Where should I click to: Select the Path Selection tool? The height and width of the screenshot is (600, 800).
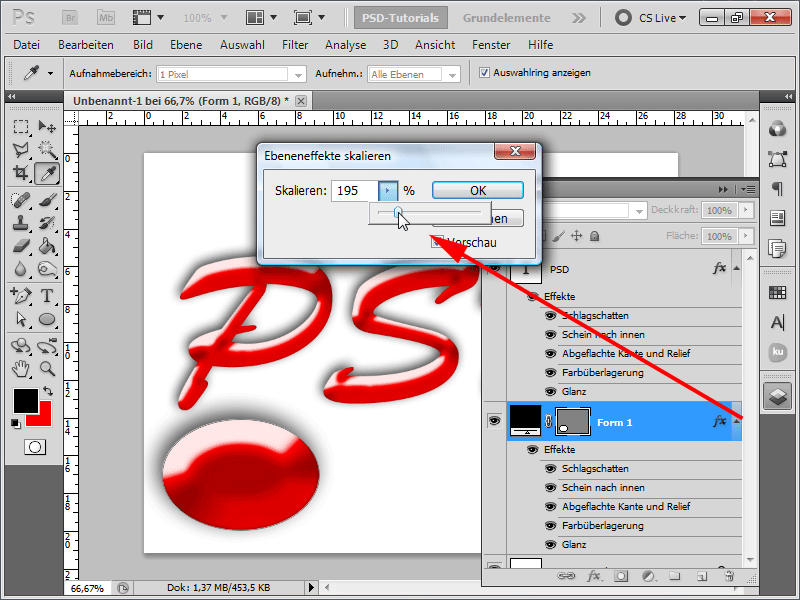pyautogui.click(x=20, y=319)
